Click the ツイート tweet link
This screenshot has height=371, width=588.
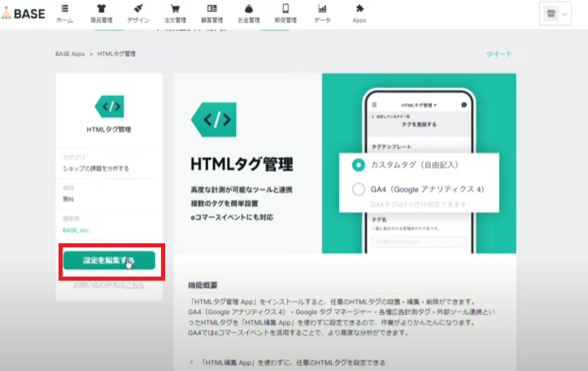click(499, 54)
